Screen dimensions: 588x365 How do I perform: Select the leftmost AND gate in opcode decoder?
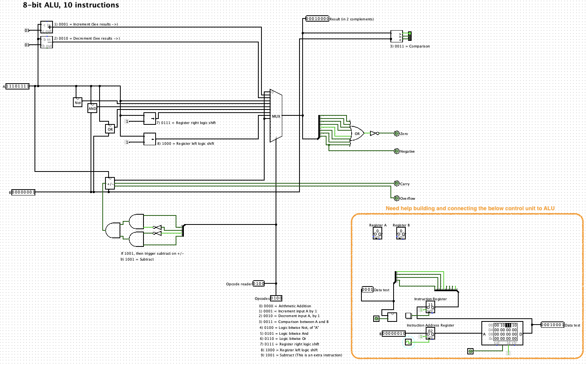(x=113, y=230)
